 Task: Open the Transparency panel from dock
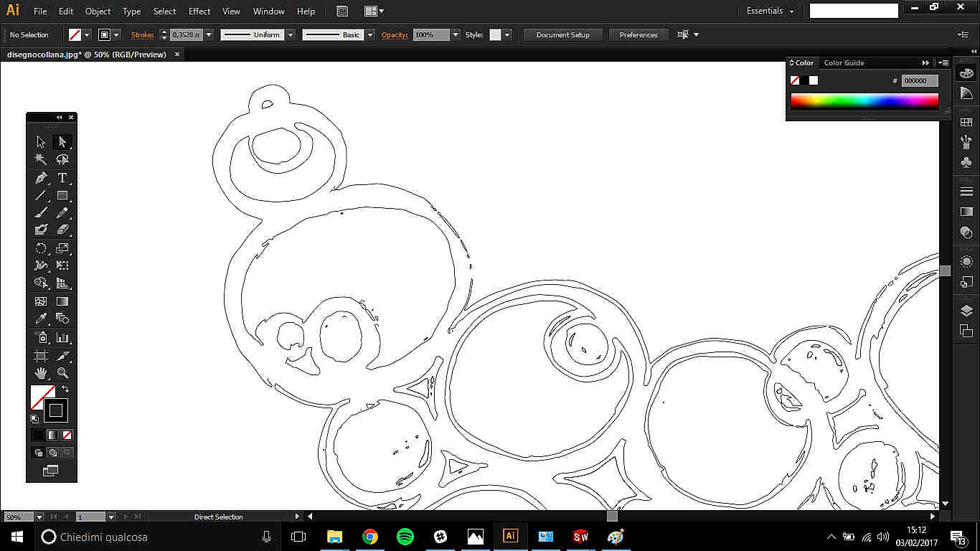(x=966, y=232)
